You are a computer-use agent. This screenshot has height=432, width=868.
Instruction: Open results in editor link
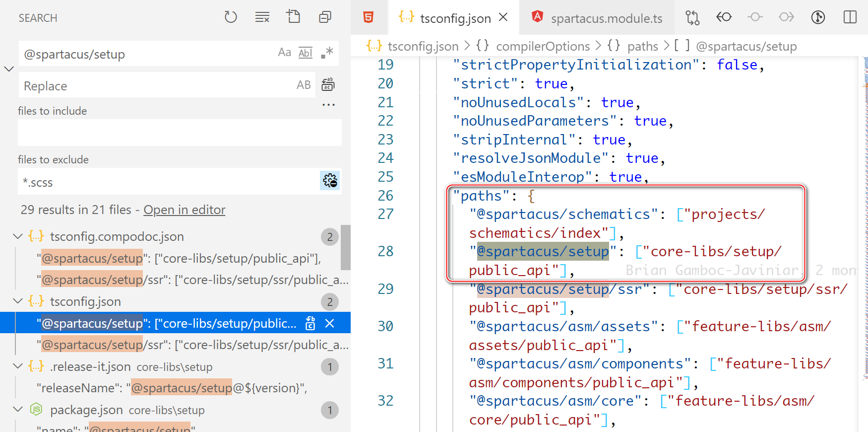pos(185,210)
